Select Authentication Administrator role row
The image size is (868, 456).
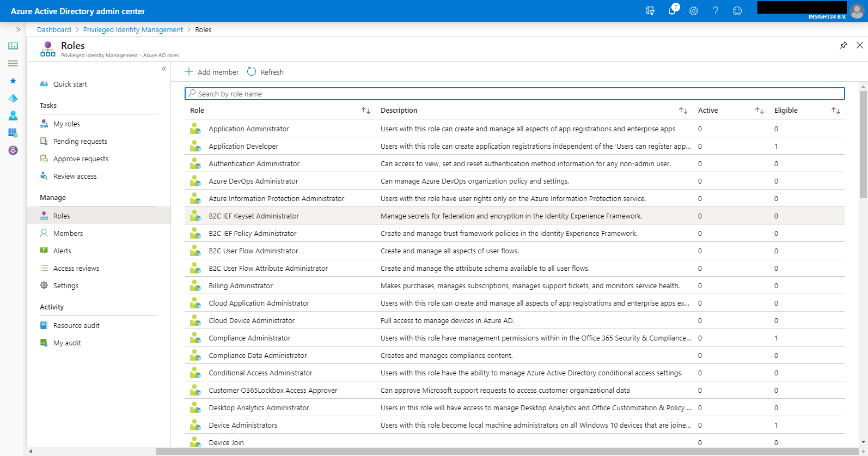(x=515, y=163)
